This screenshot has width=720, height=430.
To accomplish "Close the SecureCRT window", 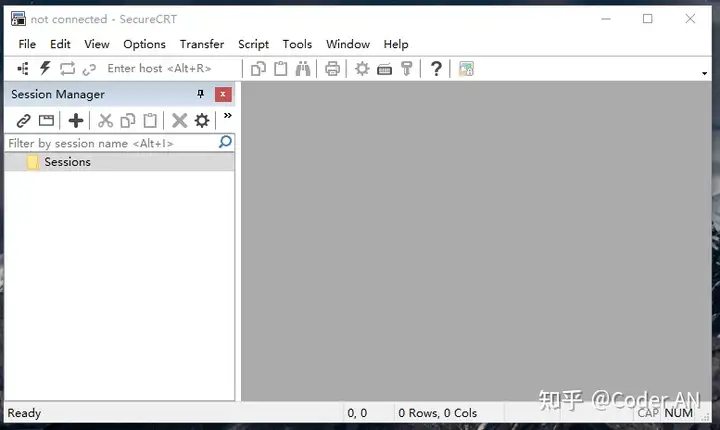I will click(x=690, y=19).
